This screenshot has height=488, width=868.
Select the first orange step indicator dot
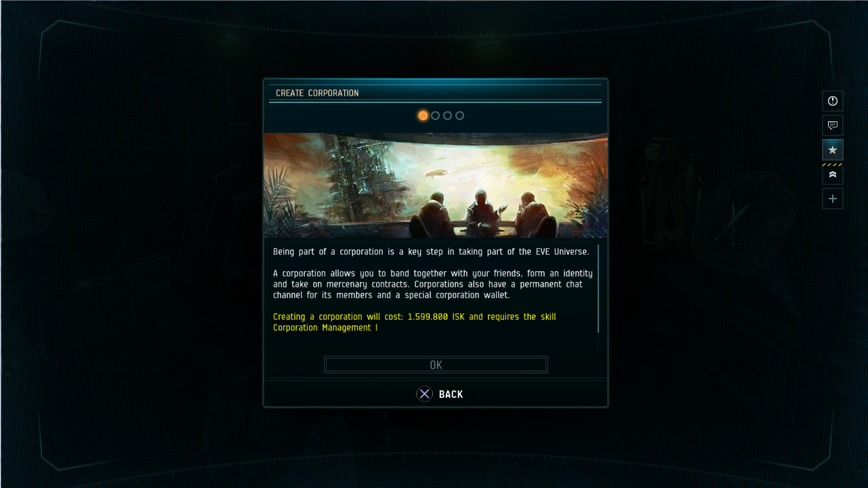click(423, 115)
